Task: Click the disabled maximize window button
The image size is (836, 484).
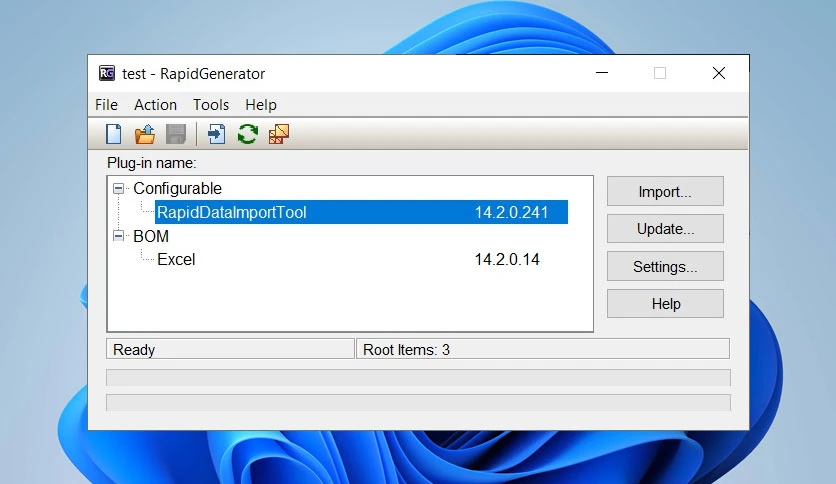Action: 660,73
